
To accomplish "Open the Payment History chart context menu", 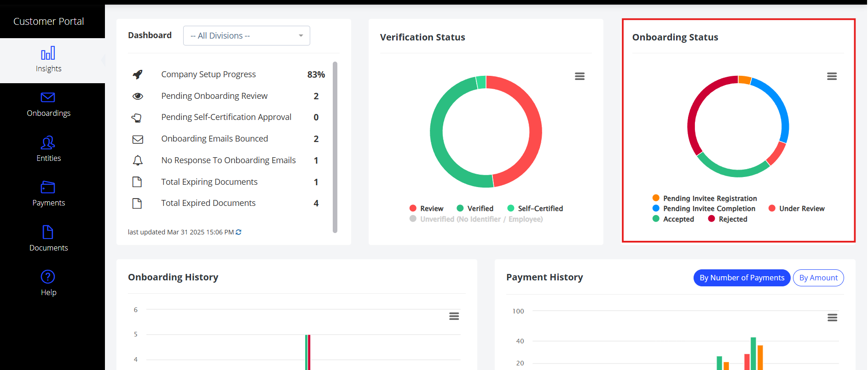I will 833,318.
